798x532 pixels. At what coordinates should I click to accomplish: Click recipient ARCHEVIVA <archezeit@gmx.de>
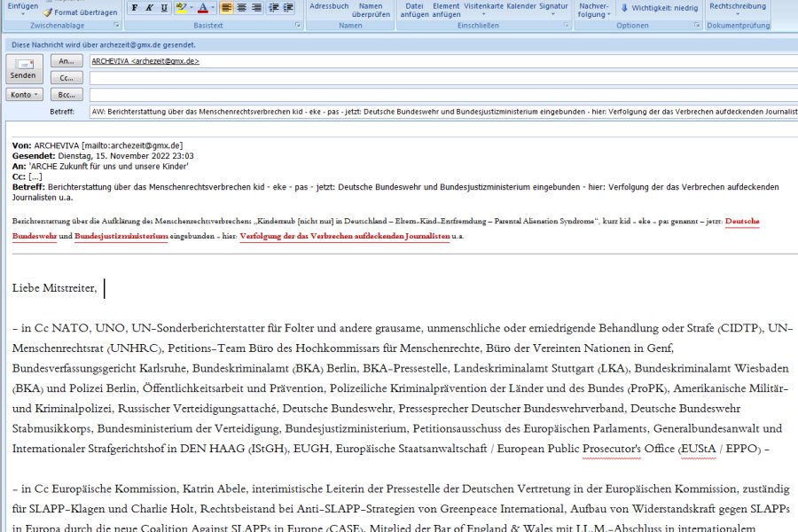pyautogui.click(x=145, y=61)
